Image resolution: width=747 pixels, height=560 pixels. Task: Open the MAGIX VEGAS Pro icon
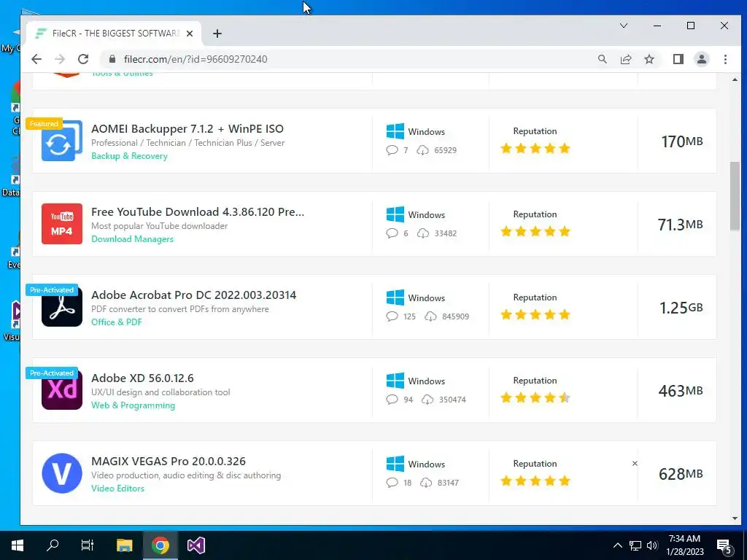[x=61, y=473]
